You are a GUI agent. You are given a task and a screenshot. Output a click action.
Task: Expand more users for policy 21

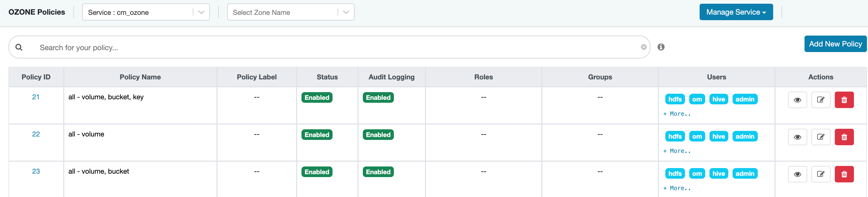point(676,114)
